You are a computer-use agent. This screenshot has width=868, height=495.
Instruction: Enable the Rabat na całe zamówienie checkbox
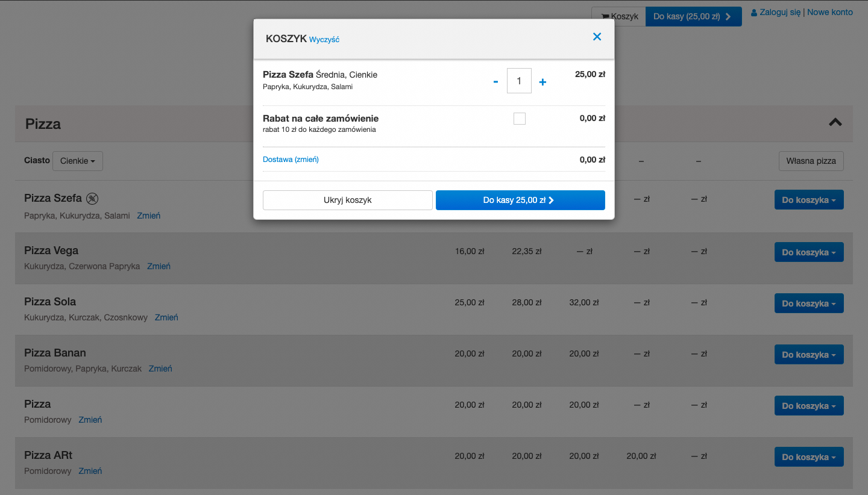pyautogui.click(x=519, y=119)
